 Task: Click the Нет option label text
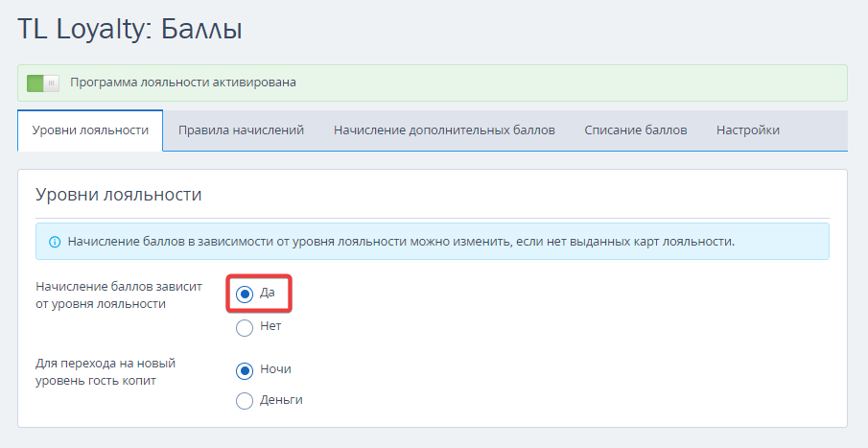[x=270, y=326]
